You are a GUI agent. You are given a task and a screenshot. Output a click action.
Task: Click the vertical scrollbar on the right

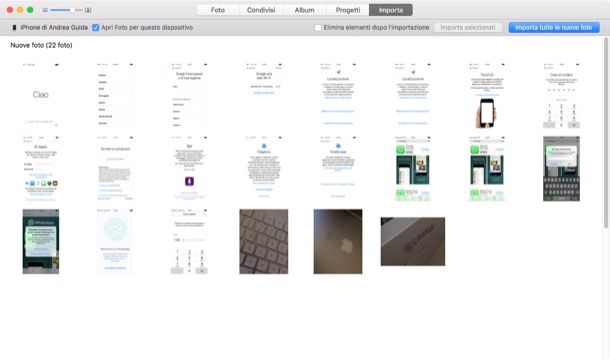coord(606,132)
